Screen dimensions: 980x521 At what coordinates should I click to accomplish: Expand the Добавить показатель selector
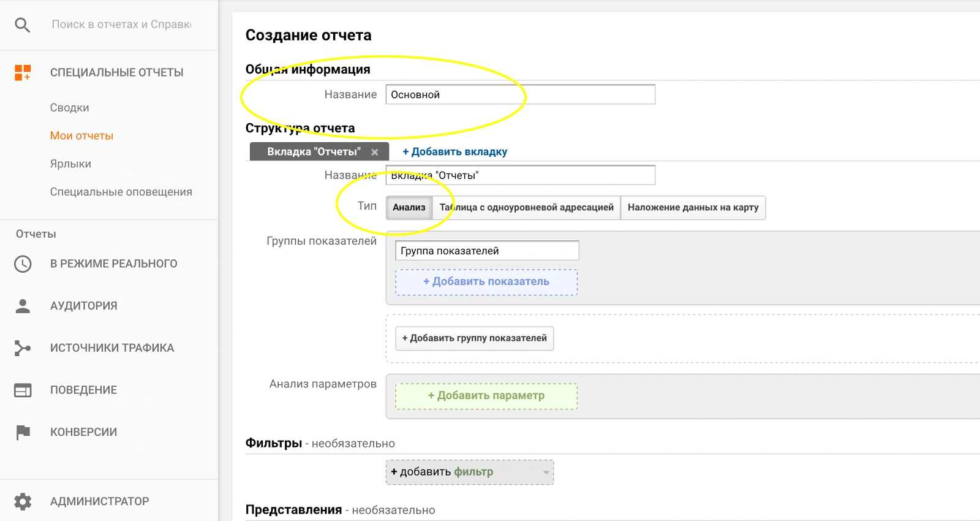(486, 282)
